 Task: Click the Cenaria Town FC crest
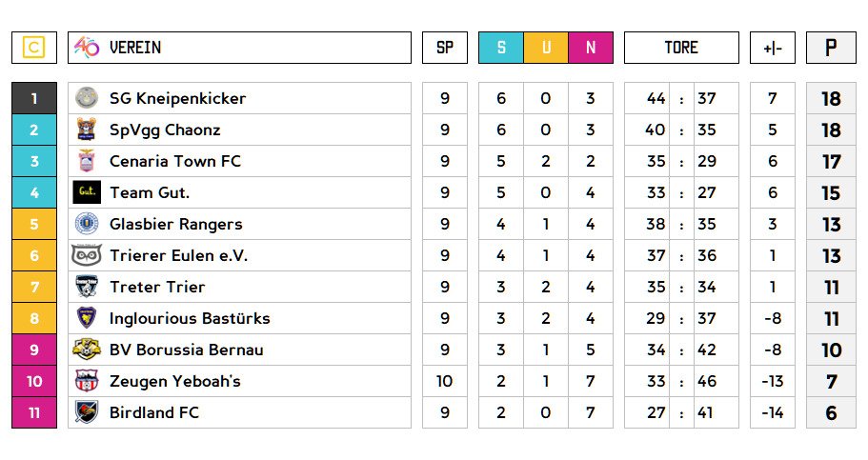(x=87, y=161)
